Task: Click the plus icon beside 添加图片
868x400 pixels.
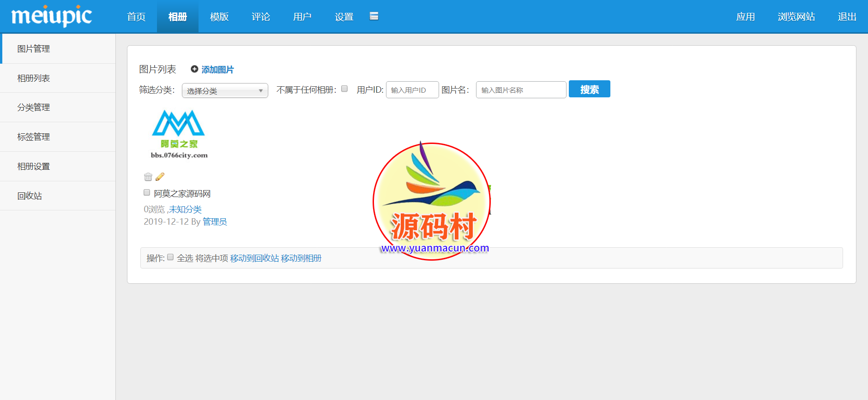Action: (x=194, y=69)
